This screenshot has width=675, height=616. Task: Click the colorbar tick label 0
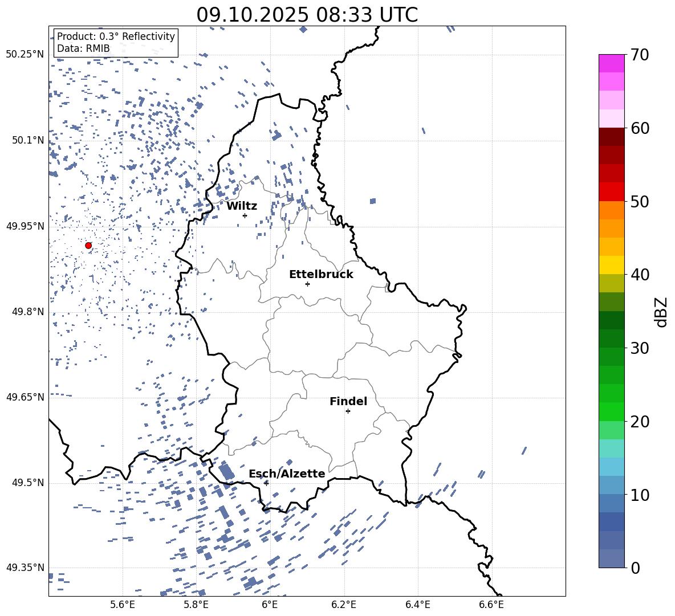coord(636,568)
